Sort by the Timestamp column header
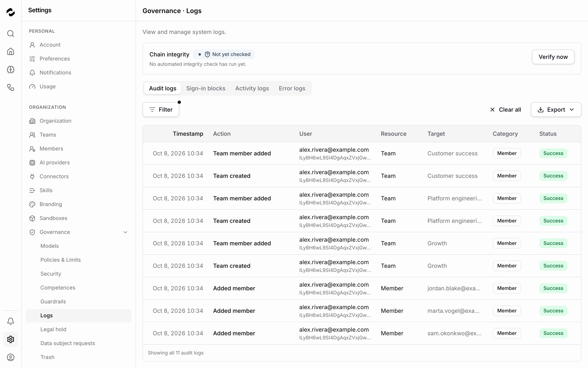Image resolution: width=588 pixels, height=368 pixels. click(x=188, y=134)
